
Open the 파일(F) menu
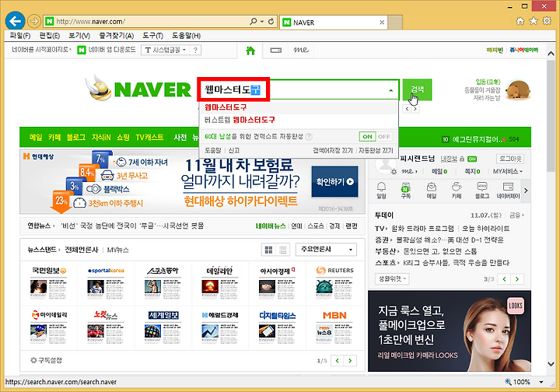point(20,35)
